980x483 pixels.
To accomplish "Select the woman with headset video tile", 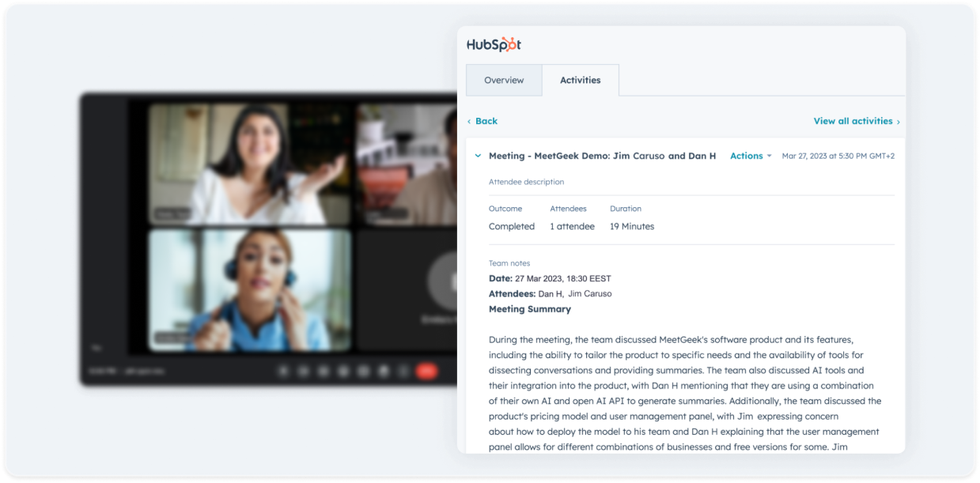I will (x=249, y=290).
